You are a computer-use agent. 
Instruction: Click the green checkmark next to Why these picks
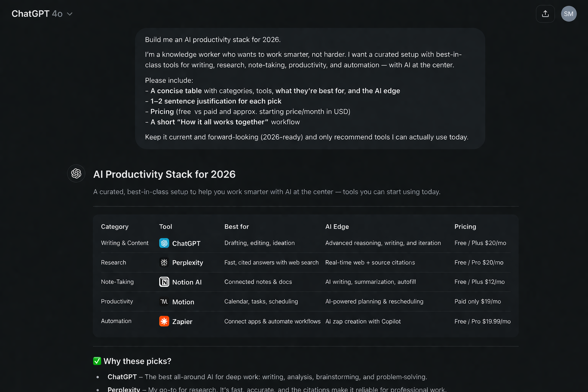pyautogui.click(x=97, y=361)
